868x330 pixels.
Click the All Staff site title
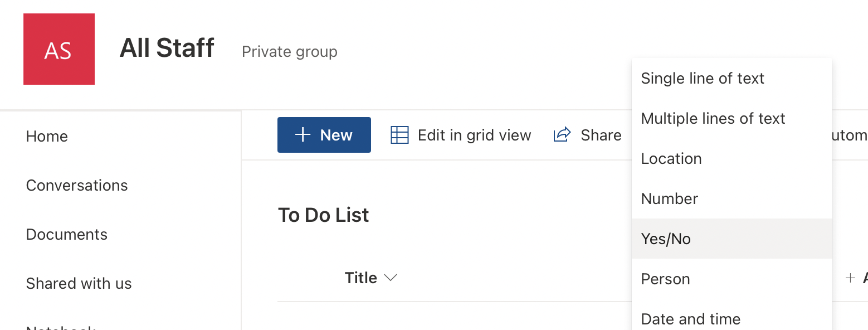coord(167,48)
